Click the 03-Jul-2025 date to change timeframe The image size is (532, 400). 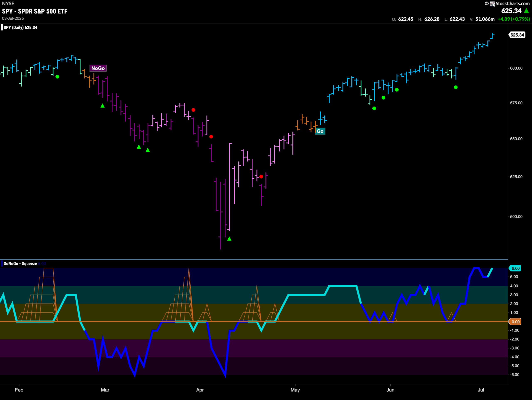(x=12, y=18)
